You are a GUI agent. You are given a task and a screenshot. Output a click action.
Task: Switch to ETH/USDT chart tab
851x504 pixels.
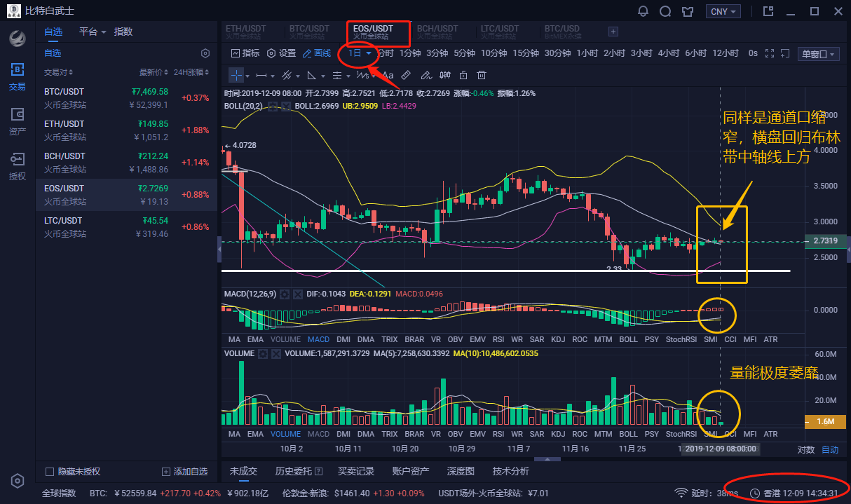pyautogui.click(x=247, y=32)
